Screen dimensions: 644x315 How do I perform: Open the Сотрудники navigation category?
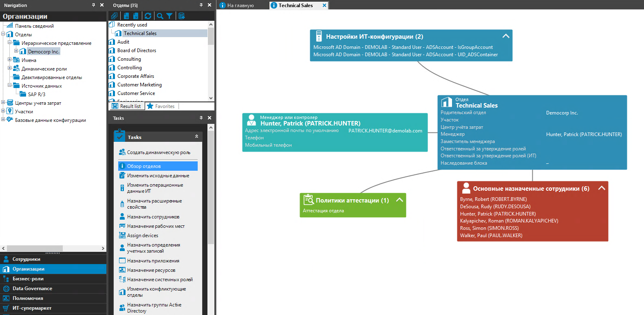[x=53, y=259]
